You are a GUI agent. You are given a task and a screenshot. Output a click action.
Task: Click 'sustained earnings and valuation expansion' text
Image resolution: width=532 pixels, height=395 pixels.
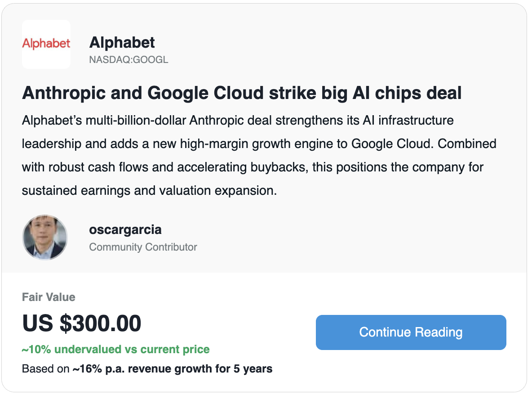point(148,191)
